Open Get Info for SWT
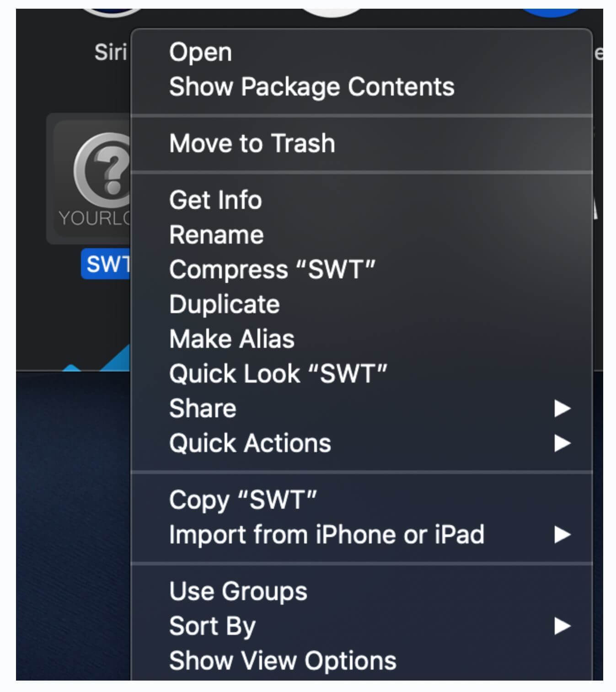The height and width of the screenshot is (692, 616). pyautogui.click(x=215, y=200)
